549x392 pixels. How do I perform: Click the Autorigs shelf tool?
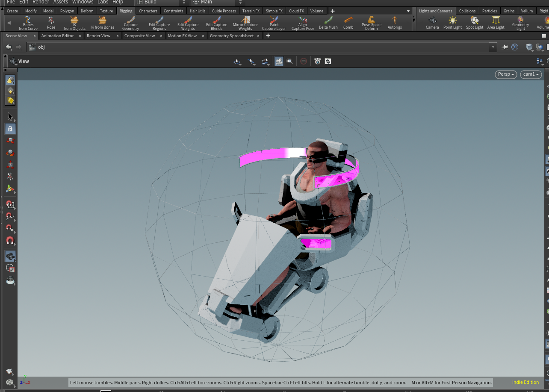pos(394,23)
